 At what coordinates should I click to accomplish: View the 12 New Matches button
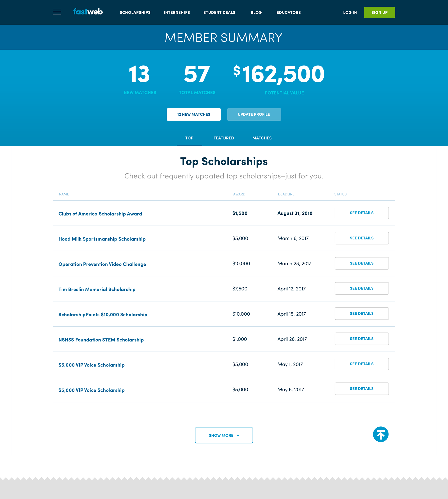193,114
